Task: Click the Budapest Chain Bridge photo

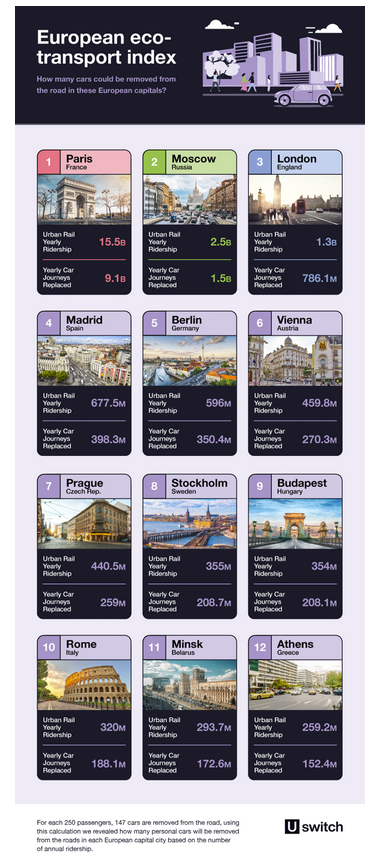Action: 295,523
